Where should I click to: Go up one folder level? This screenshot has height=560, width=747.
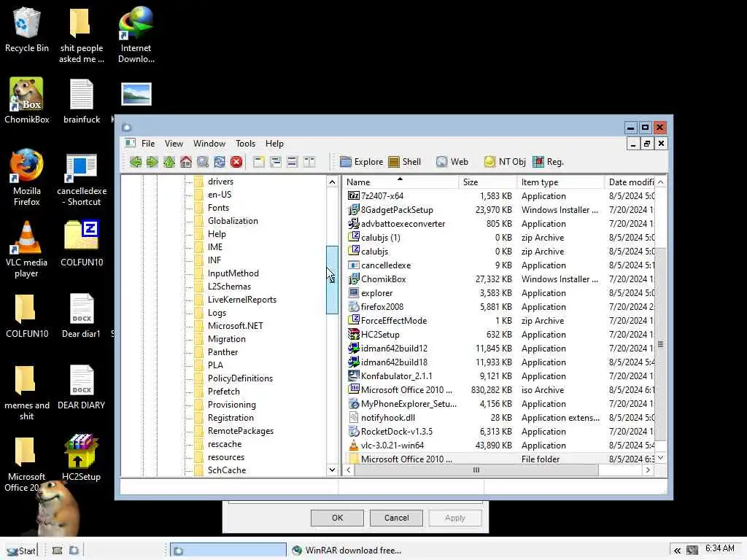click(169, 162)
